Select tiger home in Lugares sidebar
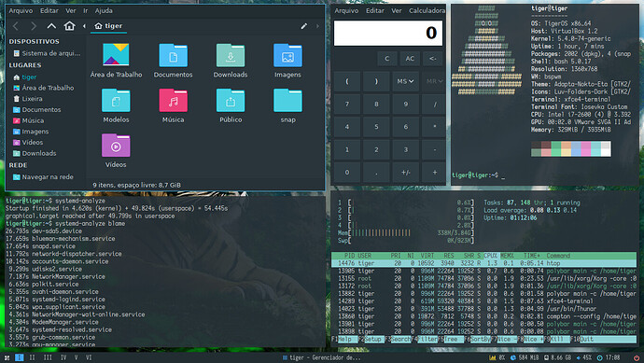 (24, 77)
